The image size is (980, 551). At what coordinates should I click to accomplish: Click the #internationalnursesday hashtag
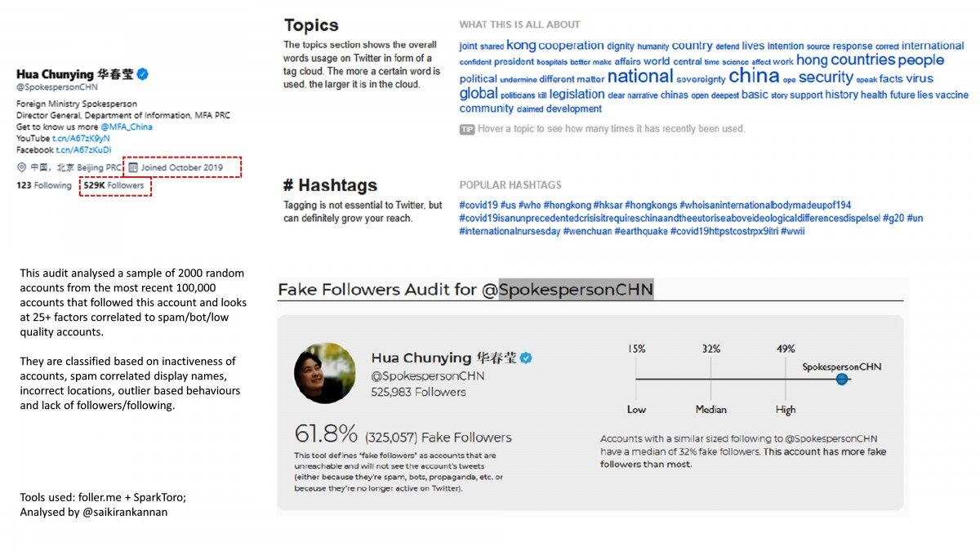510,231
